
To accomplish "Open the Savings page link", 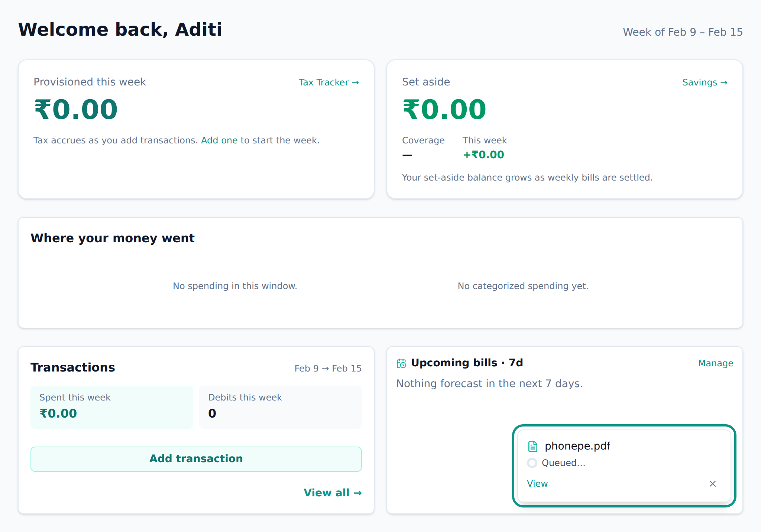I will tap(705, 82).
